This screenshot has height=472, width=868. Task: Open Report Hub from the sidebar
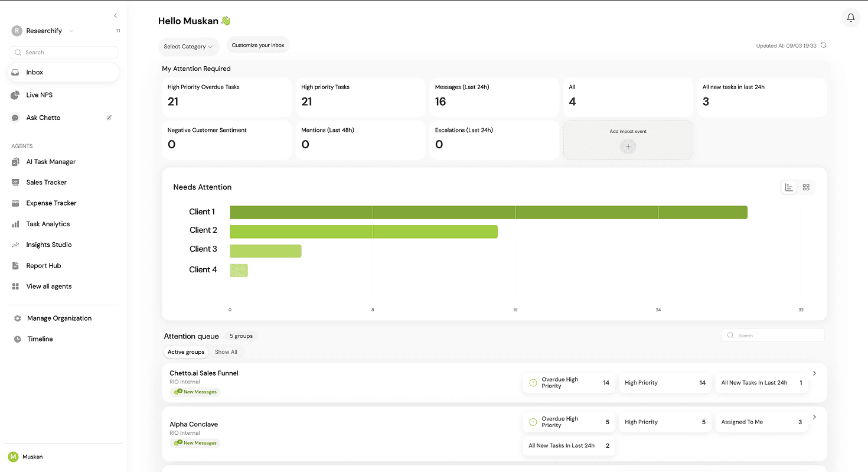point(43,265)
